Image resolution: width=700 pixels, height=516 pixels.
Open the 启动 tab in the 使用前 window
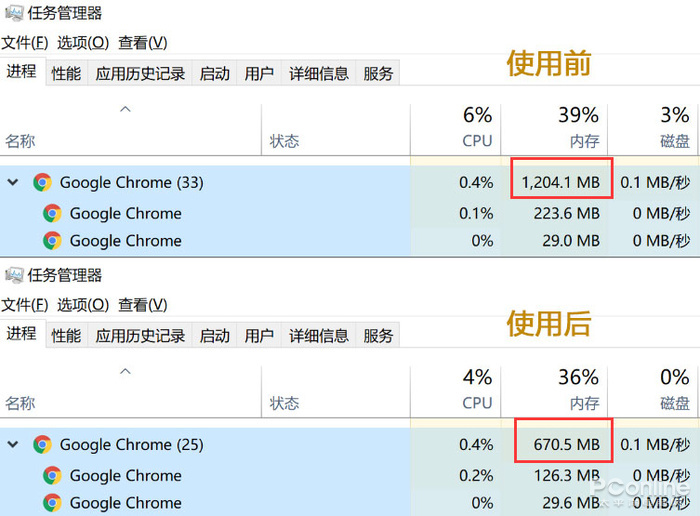coord(214,73)
